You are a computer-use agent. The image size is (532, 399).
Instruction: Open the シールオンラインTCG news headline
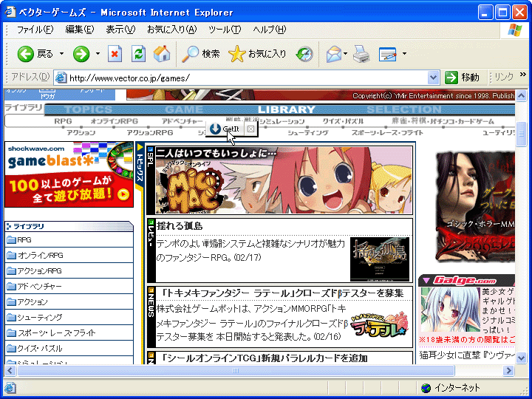265,358
